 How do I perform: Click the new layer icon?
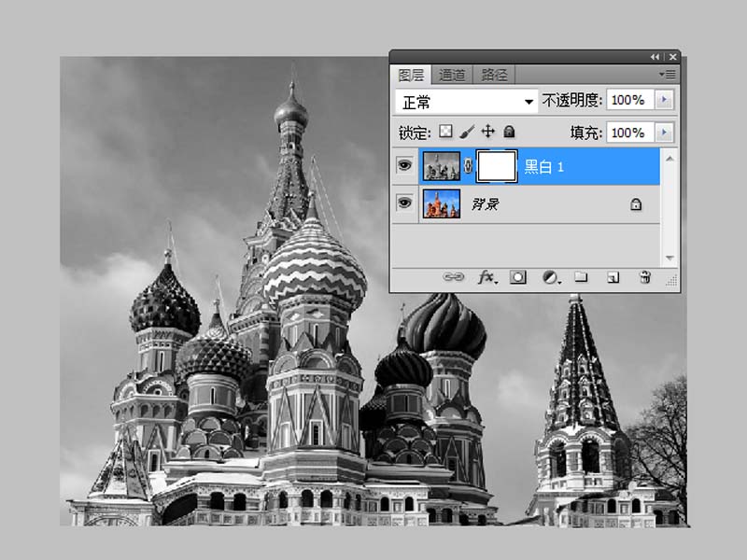pos(613,277)
